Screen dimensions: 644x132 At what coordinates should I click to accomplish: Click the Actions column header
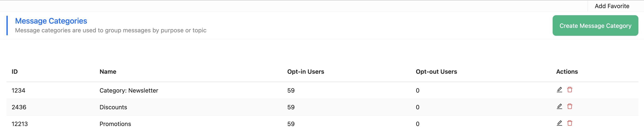(x=567, y=72)
